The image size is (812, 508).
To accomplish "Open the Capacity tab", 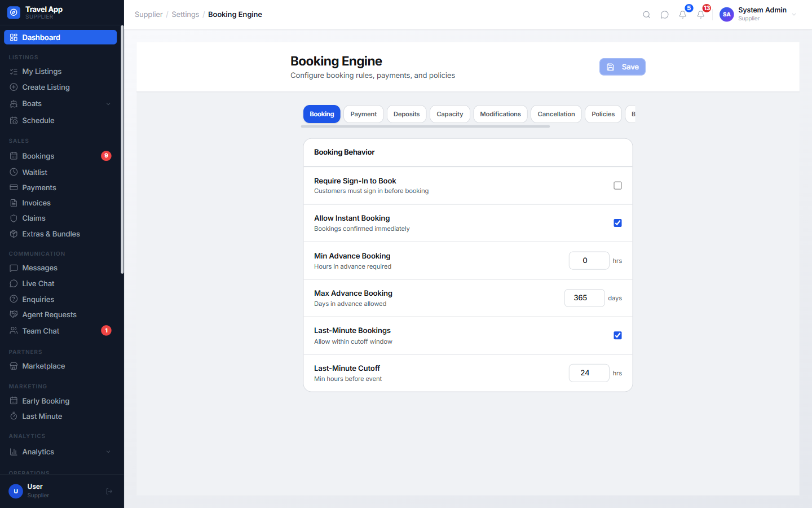I will 450,114.
